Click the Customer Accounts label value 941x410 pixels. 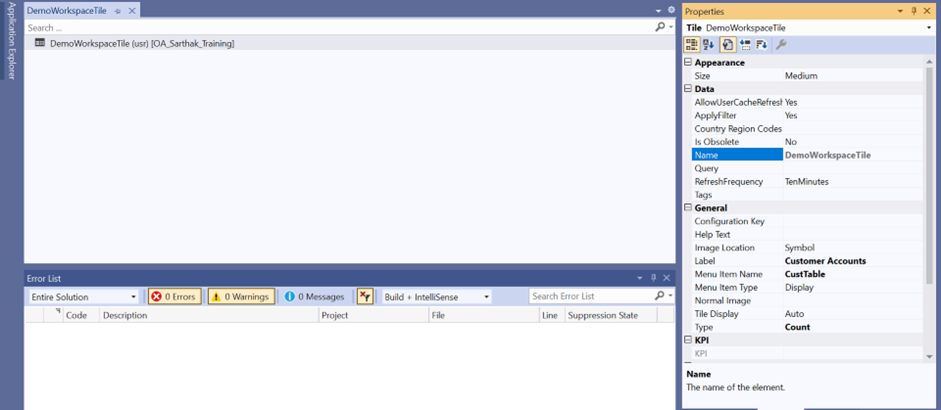(825, 261)
